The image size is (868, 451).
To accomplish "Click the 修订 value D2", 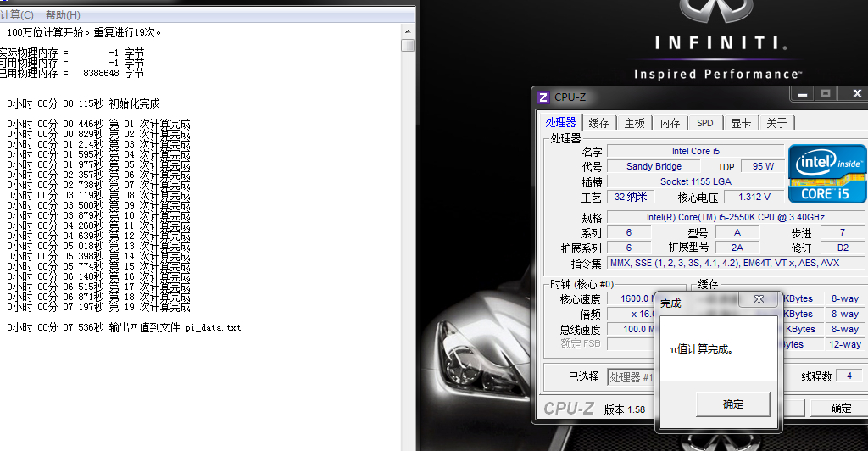I will click(842, 248).
